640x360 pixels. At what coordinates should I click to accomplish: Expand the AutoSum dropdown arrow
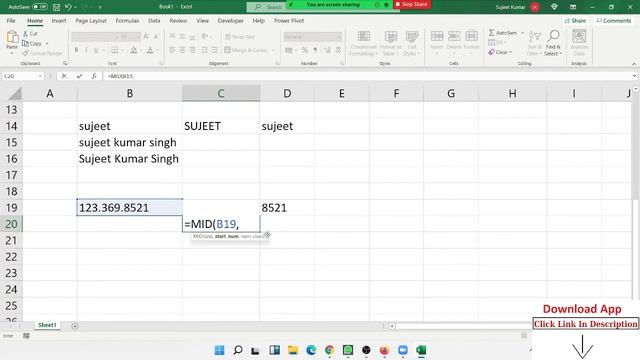(x=522, y=33)
